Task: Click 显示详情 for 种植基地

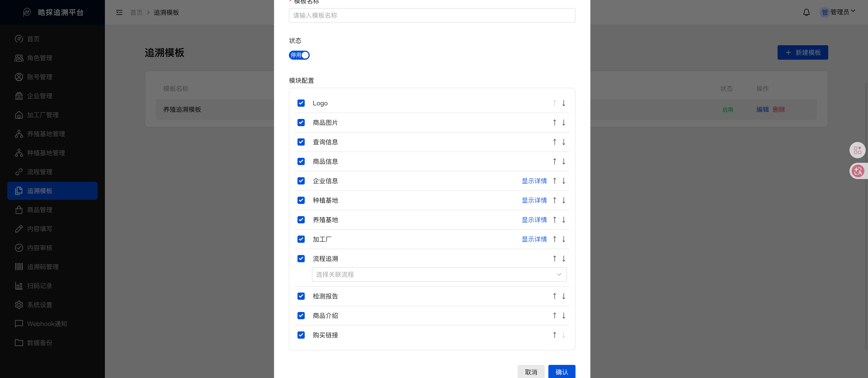Action: pos(534,201)
